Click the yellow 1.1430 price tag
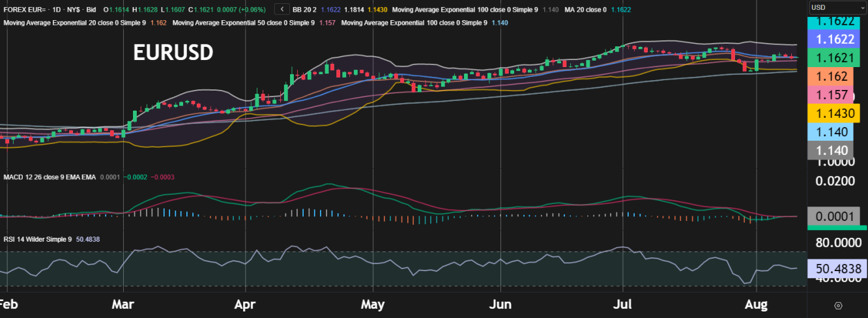The width and height of the screenshot is (868, 318). click(x=837, y=113)
